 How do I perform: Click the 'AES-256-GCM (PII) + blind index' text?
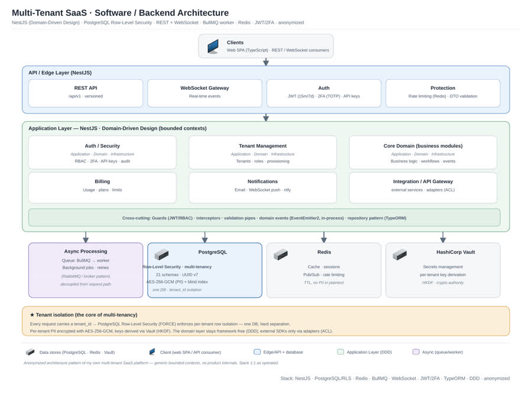(177, 282)
